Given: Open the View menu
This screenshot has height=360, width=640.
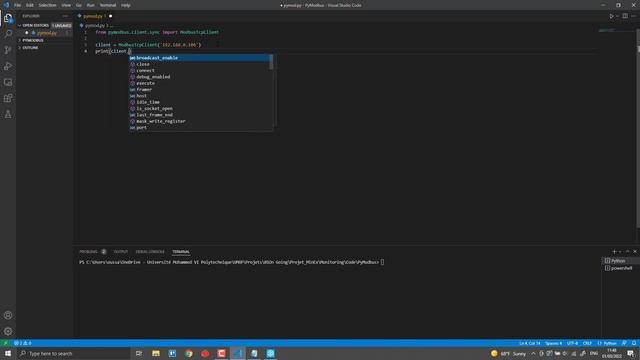Looking at the screenshot, I should 66,5.
